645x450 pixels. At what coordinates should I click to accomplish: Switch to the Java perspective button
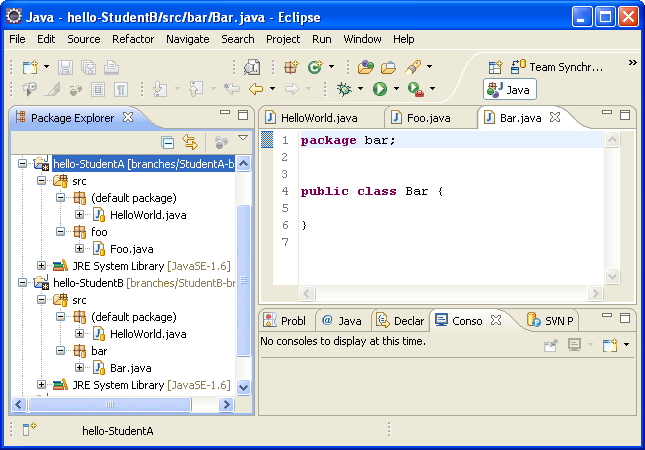(510, 89)
